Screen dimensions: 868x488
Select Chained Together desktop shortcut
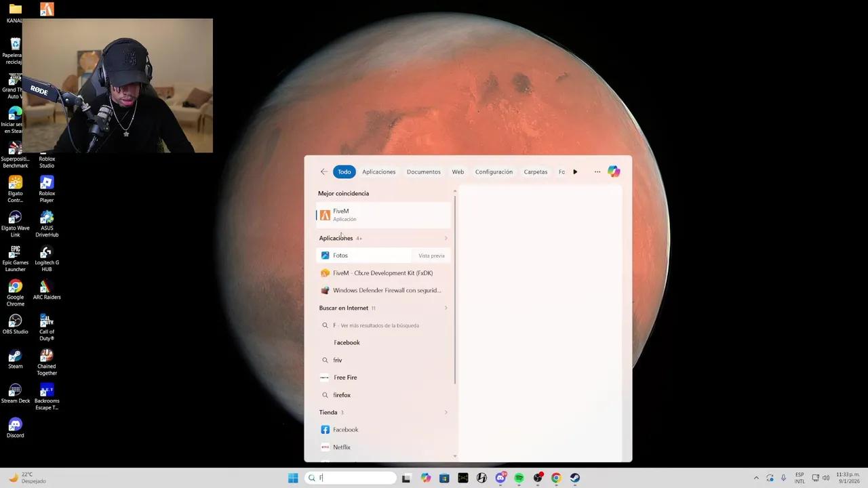point(47,362)
